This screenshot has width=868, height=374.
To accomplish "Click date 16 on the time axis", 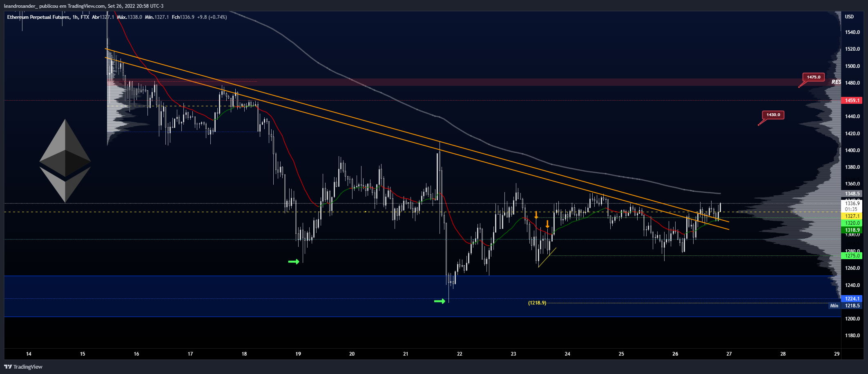I will pyautogui.click(x=136, y=354).
